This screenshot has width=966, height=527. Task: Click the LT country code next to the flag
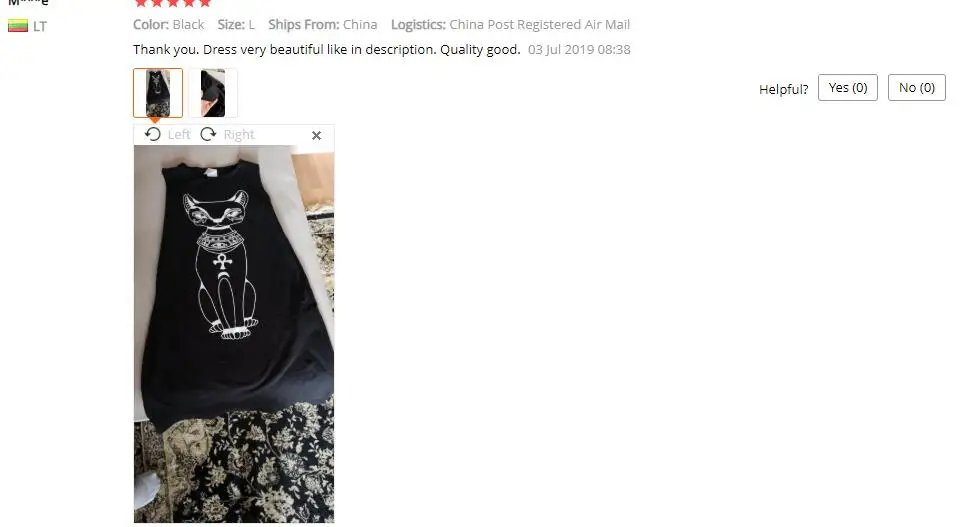click(40, 27)
